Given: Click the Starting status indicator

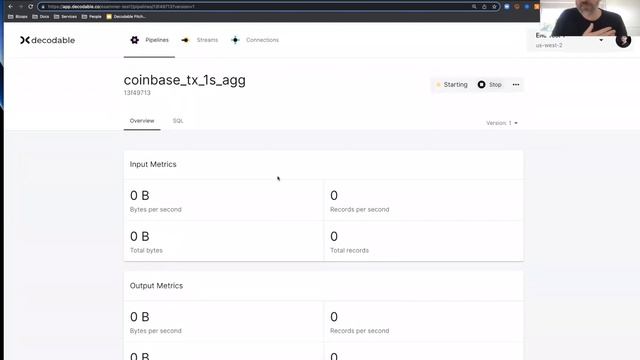Looking at the screenshot, I should [x=452, y=84].
